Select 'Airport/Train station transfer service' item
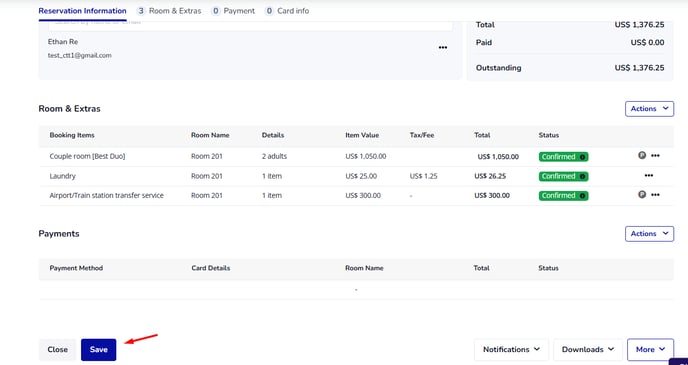Viewport: 688px width, 365px height. (107, 195)
